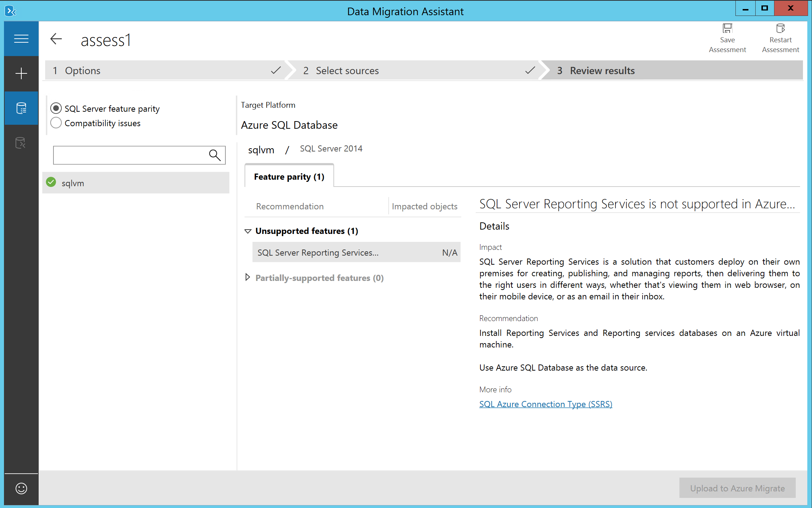Click the Recommendation column header
The width and height of the screenshot is (812, 508).
(x=290, y=206)
